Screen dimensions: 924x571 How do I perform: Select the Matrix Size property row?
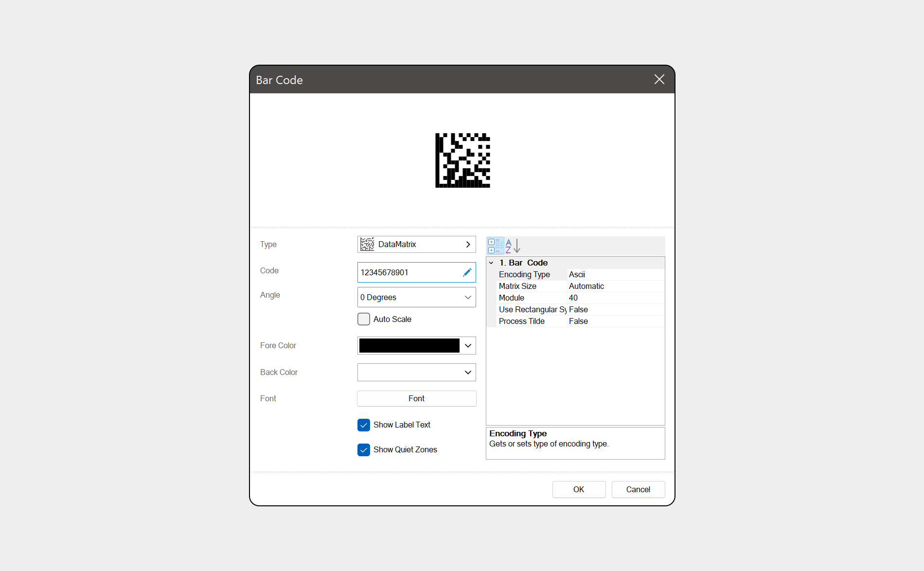pos(576,286)
